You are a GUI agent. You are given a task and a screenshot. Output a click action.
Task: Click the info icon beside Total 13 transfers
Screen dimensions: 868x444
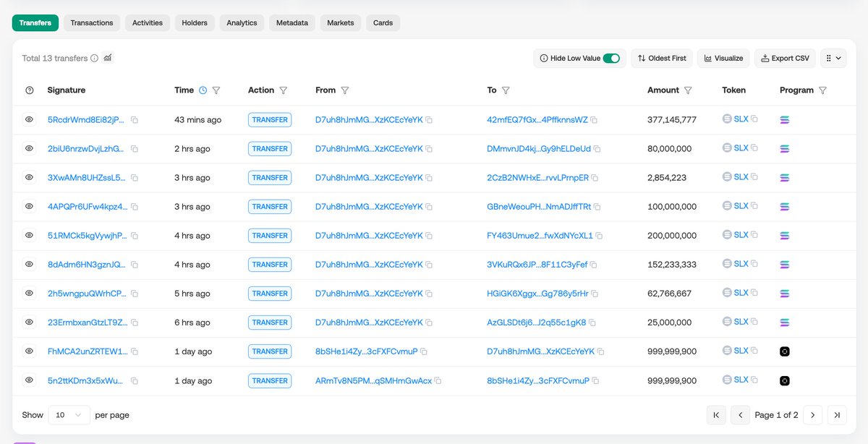point(94,59)
